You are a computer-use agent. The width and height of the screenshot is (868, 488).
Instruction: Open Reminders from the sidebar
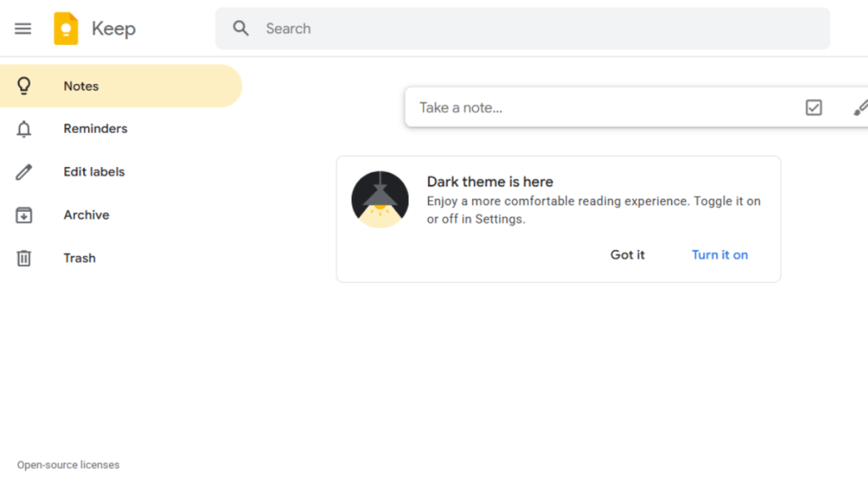[x=95, y=129]
